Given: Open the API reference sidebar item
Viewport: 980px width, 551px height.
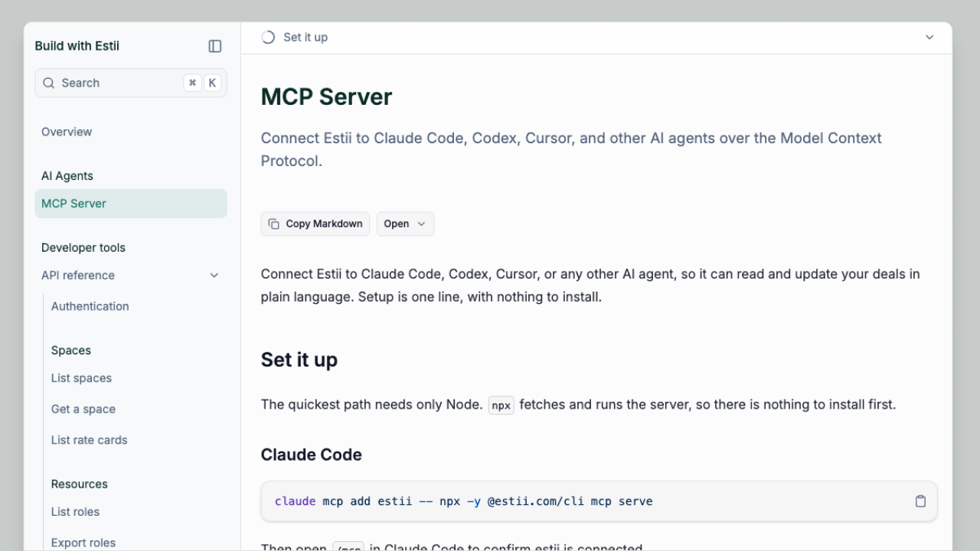Looking at the screenshot, I should [131, 275].
